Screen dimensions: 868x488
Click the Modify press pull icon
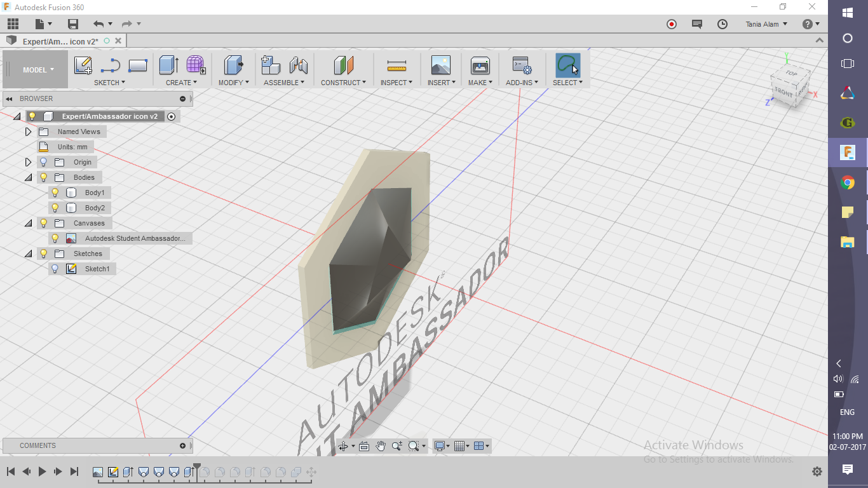[x=233, y=64]
